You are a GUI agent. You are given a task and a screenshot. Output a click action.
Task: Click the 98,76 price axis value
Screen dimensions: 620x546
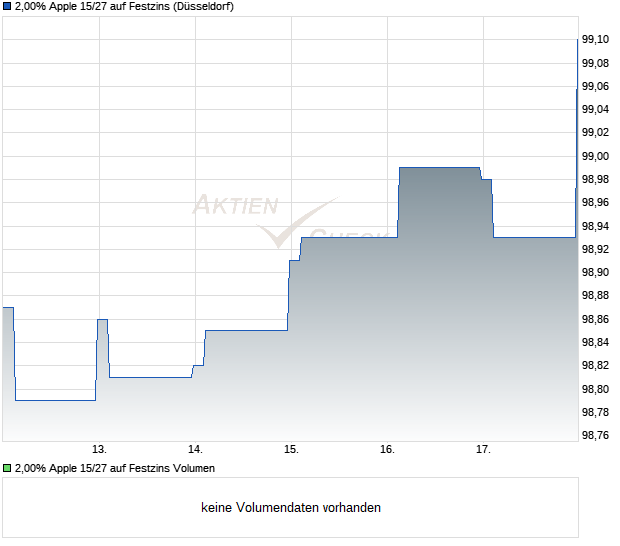pos(595,435)
